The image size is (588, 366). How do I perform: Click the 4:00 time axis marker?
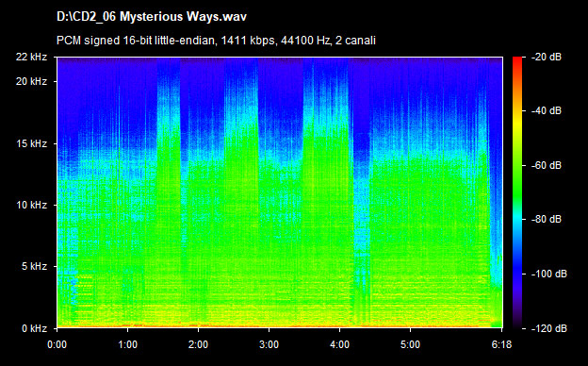pyautogui.click(x=340, y=344)
